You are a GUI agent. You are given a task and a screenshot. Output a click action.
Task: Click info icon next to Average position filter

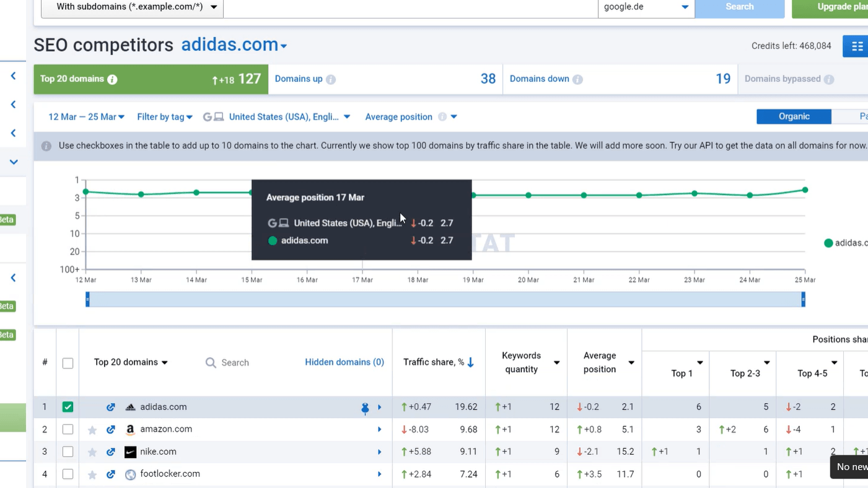[442, 117]
